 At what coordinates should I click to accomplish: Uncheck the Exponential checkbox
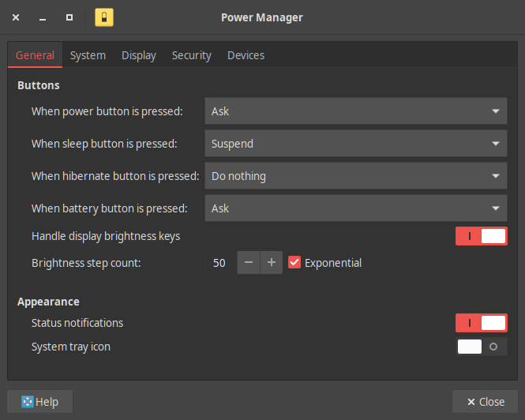(294, 263)
